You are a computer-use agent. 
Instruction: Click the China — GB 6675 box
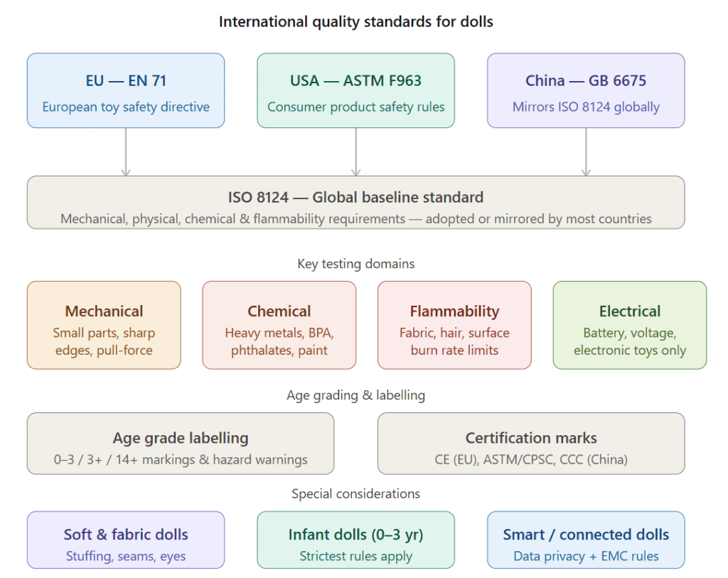click(586, 91)
